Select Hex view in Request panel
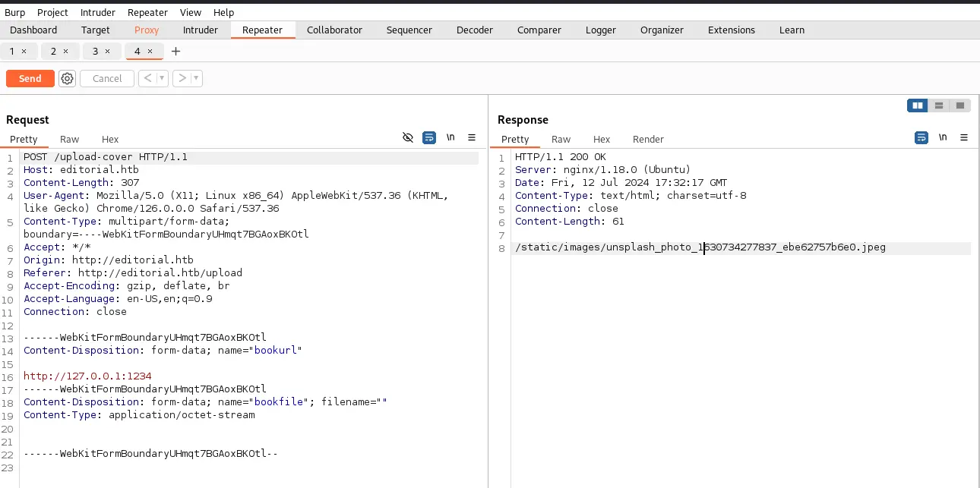The width and height of the screenshot is (980, 488). click(110, 139)
